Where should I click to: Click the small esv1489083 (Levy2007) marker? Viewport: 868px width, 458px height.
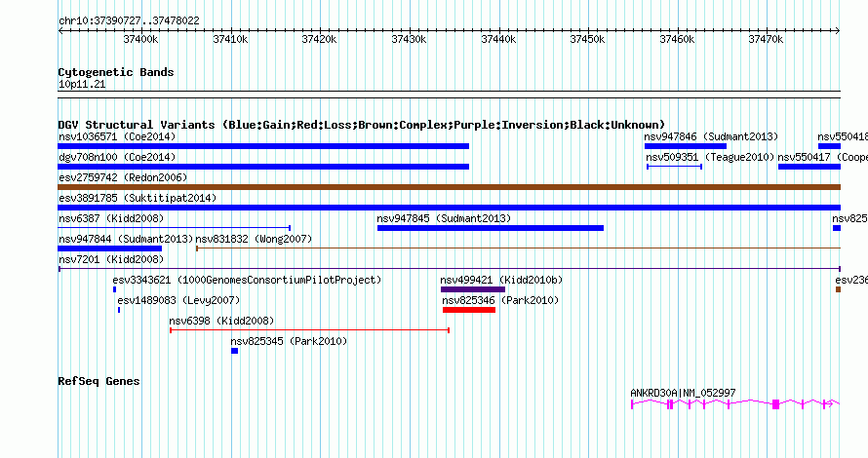119,310
